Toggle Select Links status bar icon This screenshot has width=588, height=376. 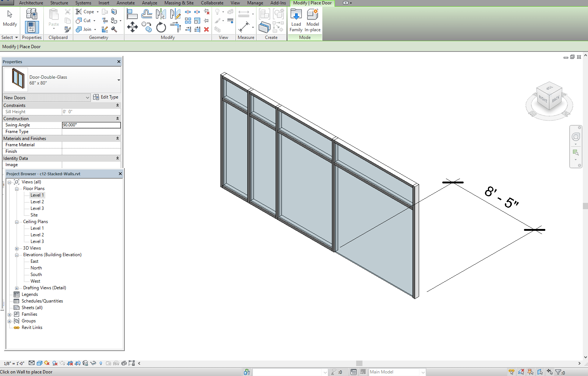[511, 372]
